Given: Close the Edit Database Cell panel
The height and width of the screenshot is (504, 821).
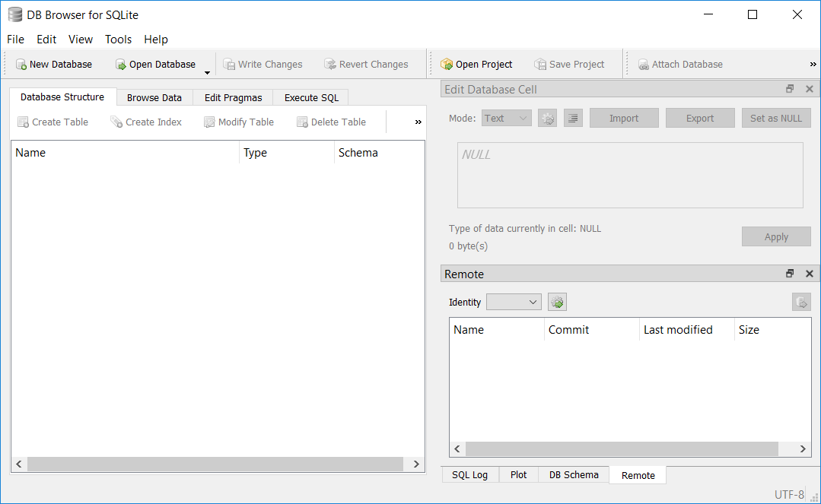Looking at the screenshot, I should coord(809,89).
